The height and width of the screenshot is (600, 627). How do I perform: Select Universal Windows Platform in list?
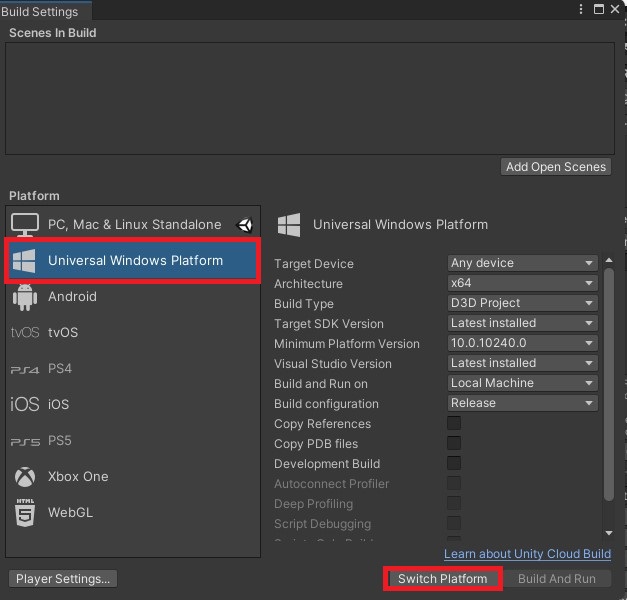tap(133, 261)
